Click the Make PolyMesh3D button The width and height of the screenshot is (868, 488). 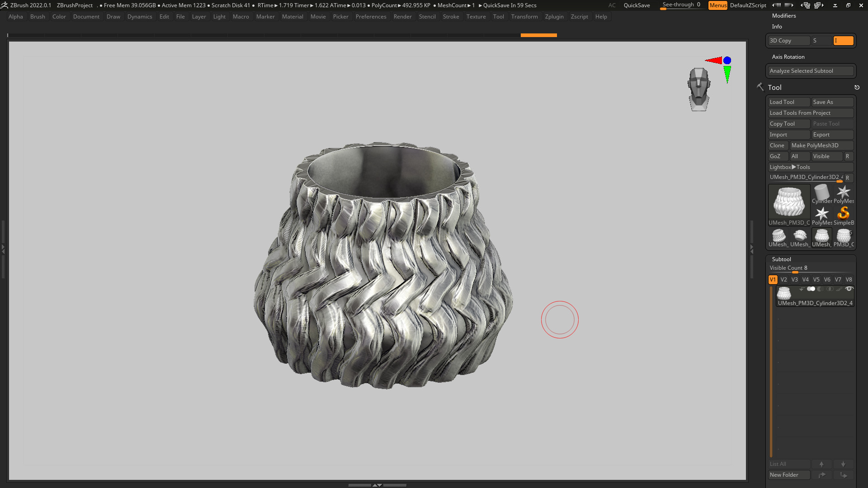click(x=821, y=145)
